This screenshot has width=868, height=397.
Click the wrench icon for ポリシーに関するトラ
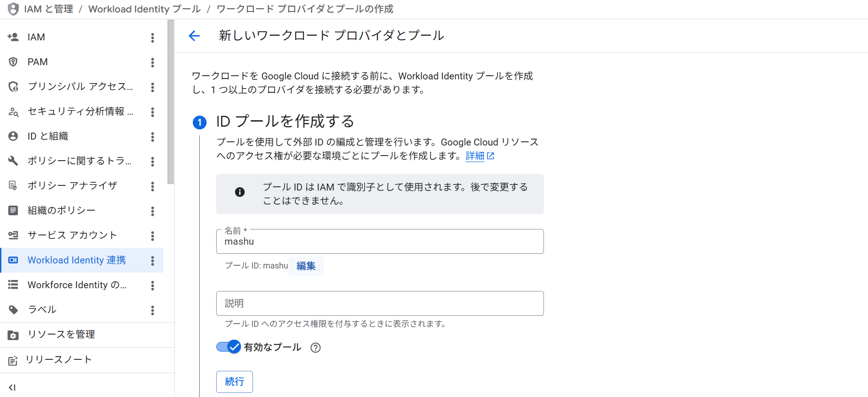point(13,161)
